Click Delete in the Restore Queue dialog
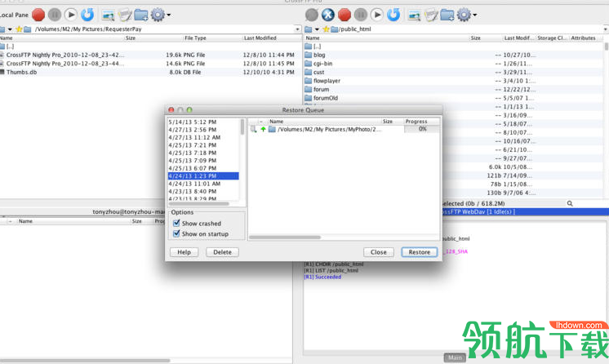 [x=222, y=252]
